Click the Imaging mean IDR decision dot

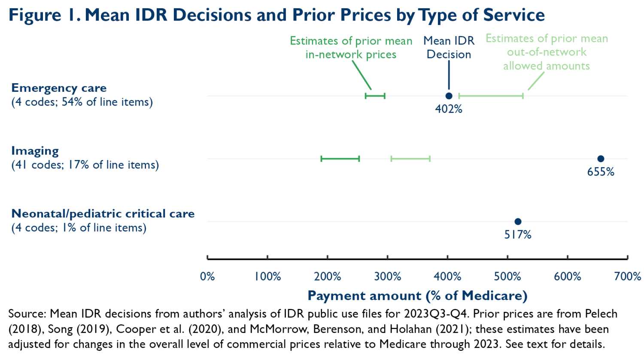tap(601, 159)
